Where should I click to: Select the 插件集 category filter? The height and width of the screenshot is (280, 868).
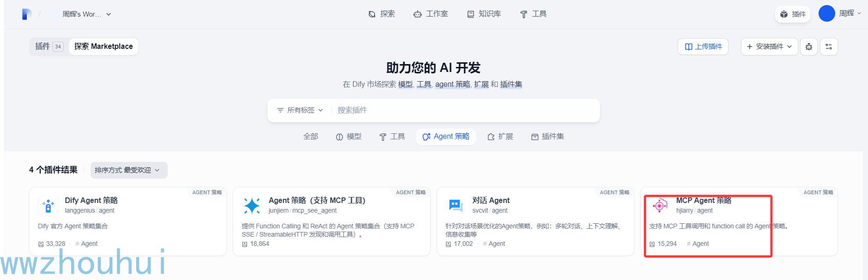548,137
